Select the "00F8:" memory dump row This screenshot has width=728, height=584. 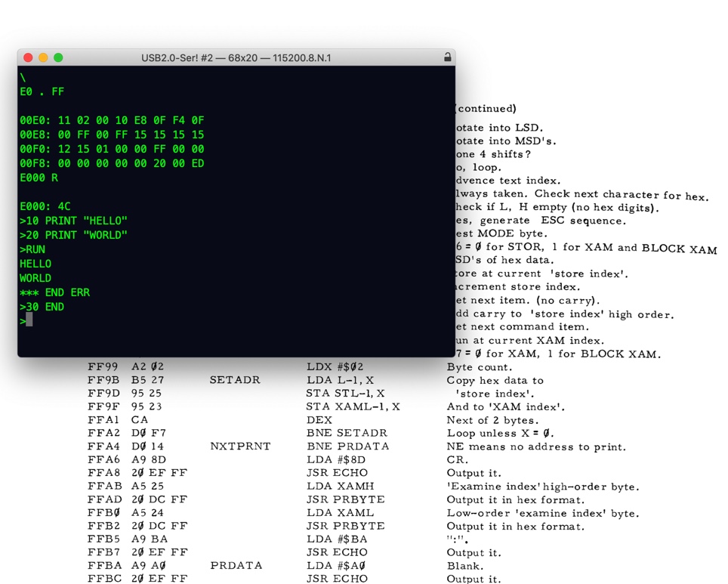point(112,163)
